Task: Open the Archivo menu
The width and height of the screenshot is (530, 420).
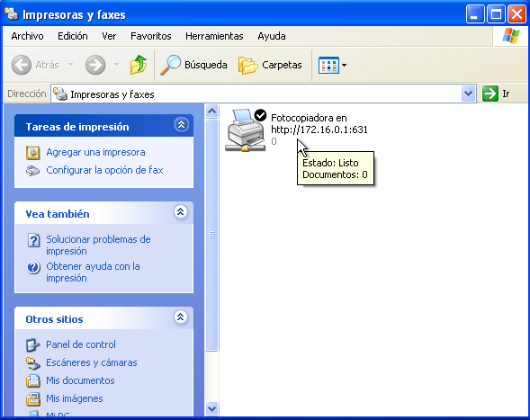Action: coord(27,36)
